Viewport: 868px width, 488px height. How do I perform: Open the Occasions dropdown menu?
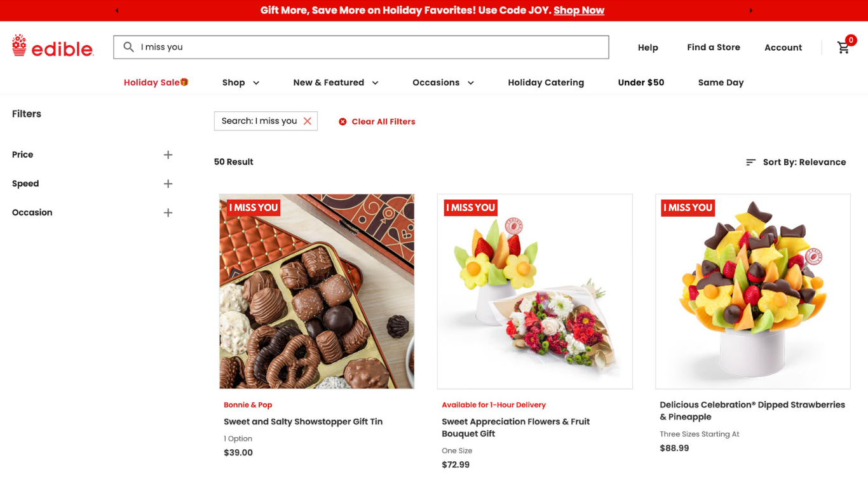pyautogui.click(x=443, y=83)
